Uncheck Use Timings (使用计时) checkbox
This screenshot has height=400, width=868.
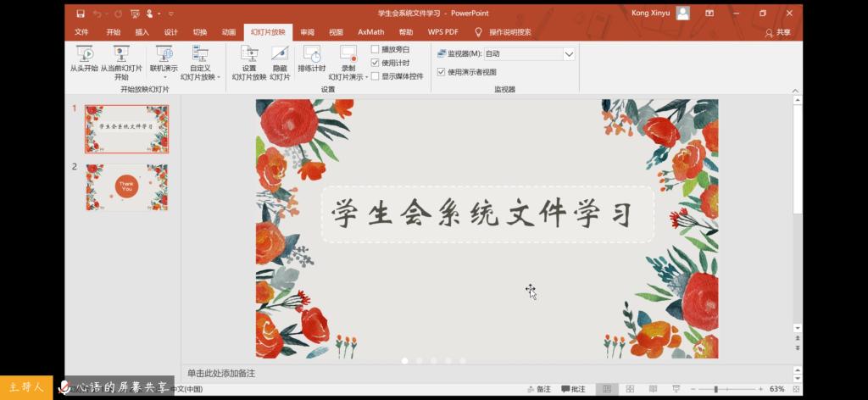375,63
